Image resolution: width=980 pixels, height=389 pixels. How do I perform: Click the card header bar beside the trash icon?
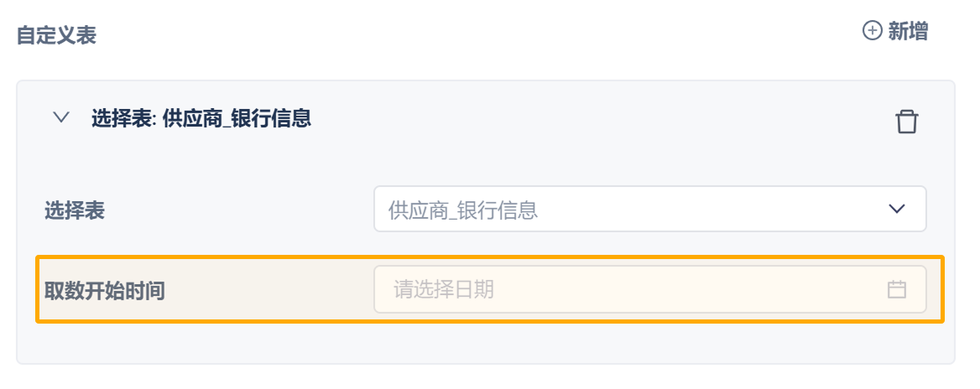point(587,119)
